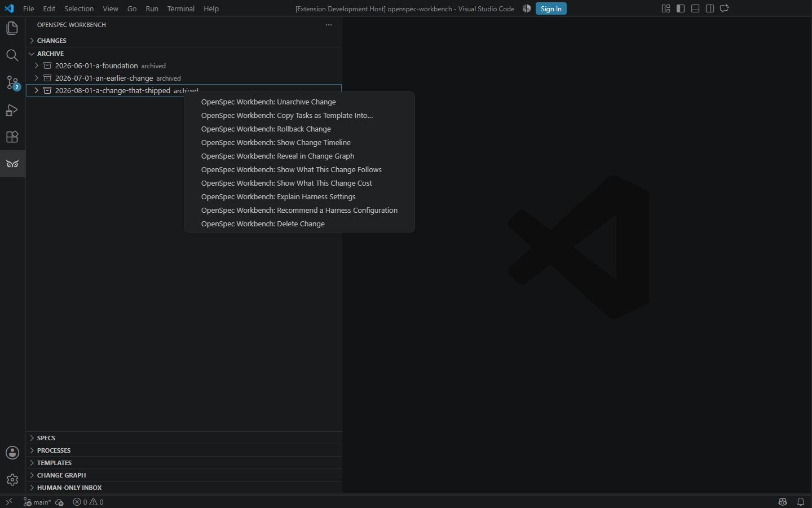Open Source Control view icon
The image size is (812, 508).
[12, 82]
